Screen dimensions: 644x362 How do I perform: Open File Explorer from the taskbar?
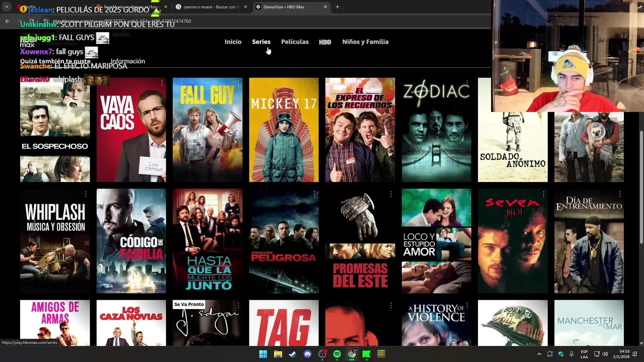click(x=278, y=354)
